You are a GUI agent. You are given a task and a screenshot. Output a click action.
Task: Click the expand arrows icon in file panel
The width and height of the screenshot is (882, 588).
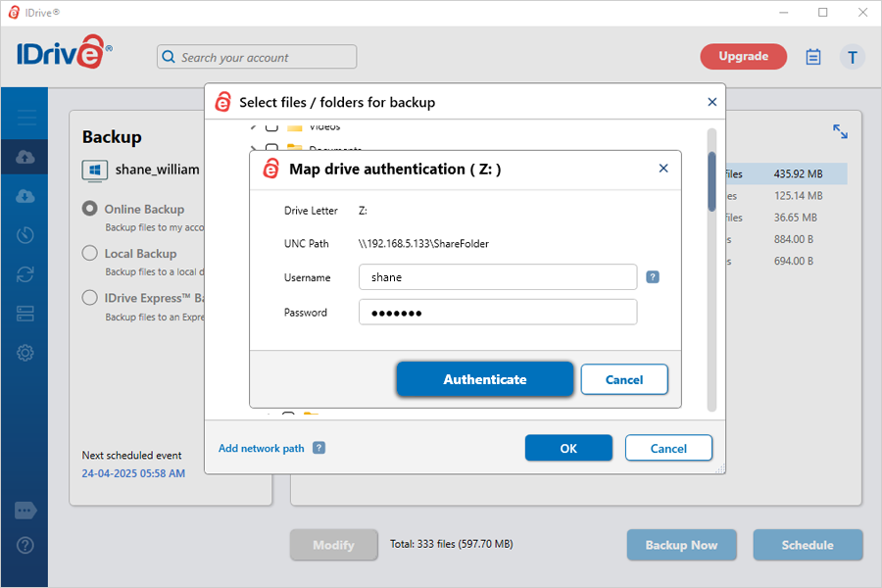(840, 131)
